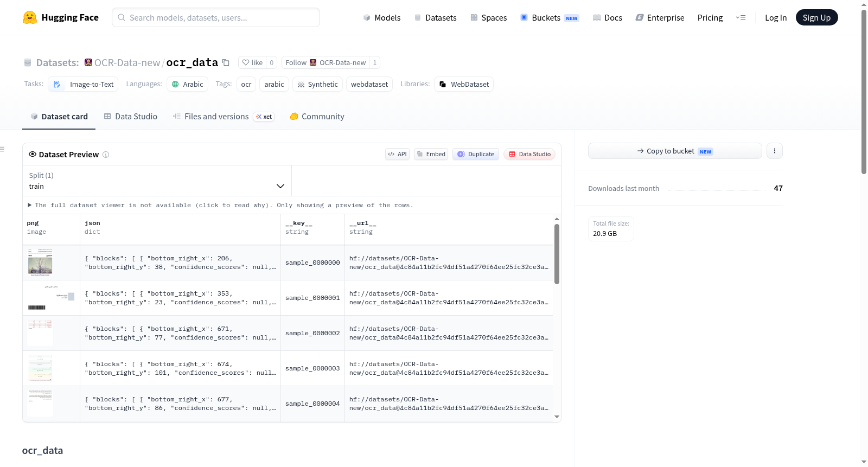
Task: Click the Duplicate button
Action: point(476,154)
